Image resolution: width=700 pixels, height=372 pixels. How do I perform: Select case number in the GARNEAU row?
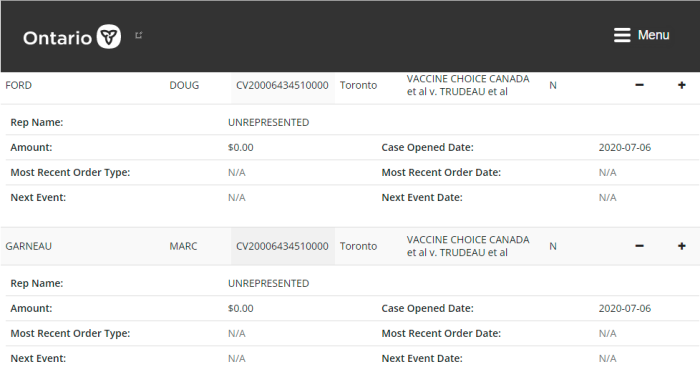click(x=282, y=246)
